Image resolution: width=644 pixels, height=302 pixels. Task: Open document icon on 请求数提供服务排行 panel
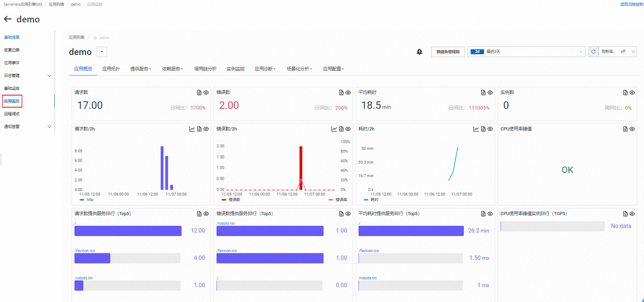pyautogui.click(x=199, y=214)
